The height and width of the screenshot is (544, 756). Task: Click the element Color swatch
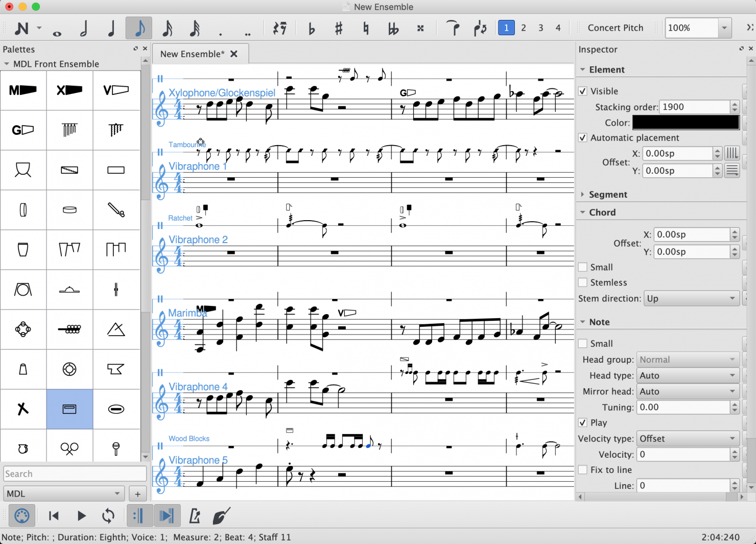(686, 123)
